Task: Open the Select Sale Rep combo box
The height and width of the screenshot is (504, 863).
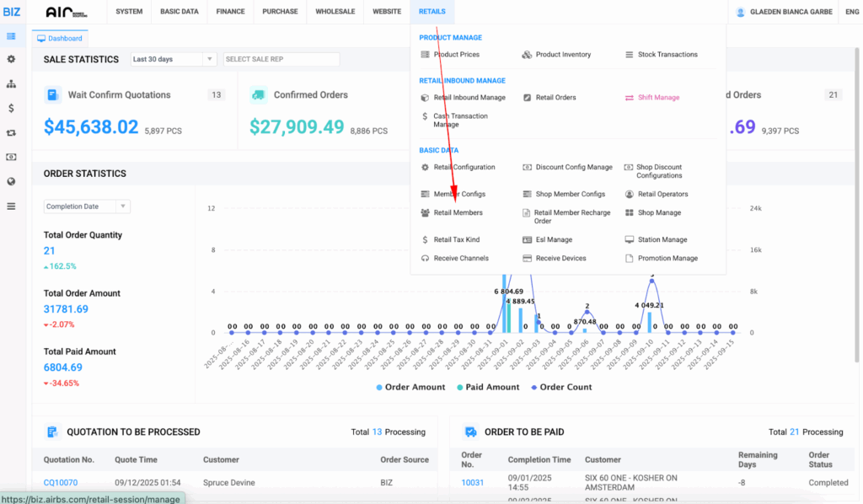Action: [x=281, y=60]
